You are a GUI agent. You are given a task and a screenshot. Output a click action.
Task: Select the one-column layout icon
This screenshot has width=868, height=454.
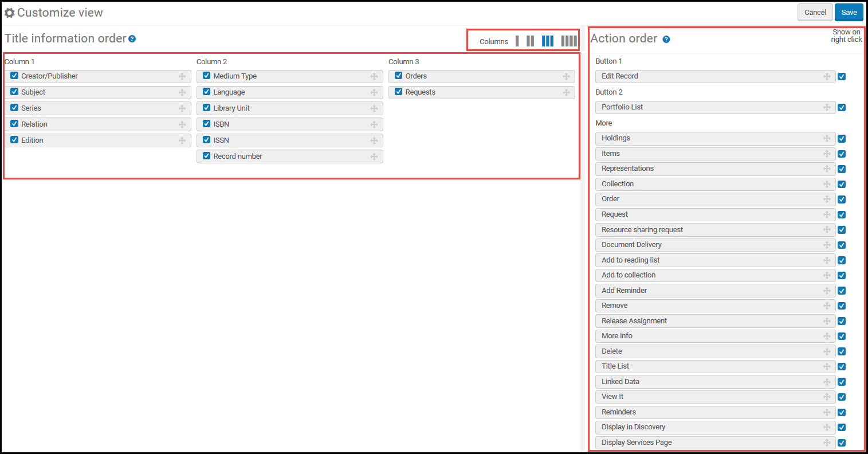pos(517,41)
